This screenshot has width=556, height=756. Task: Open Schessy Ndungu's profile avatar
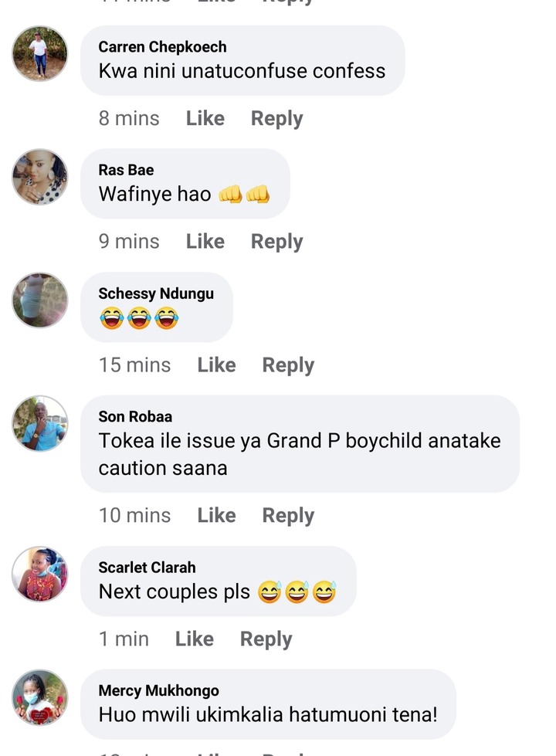click(40, 300)
